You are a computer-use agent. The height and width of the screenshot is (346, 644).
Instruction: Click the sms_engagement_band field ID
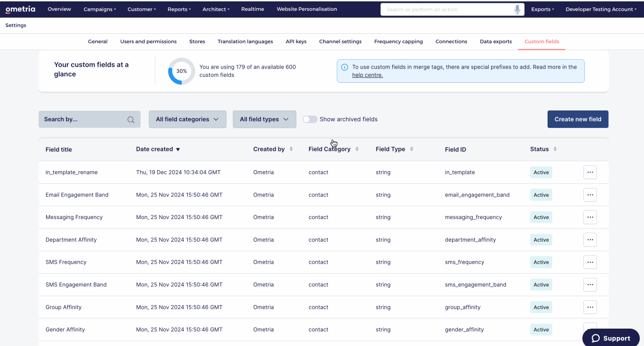[x=476, y=284]
